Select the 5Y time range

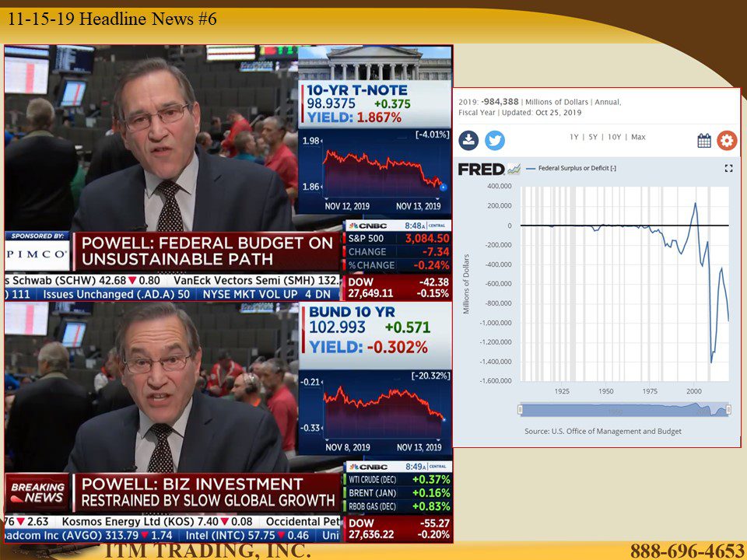point(593,137)
